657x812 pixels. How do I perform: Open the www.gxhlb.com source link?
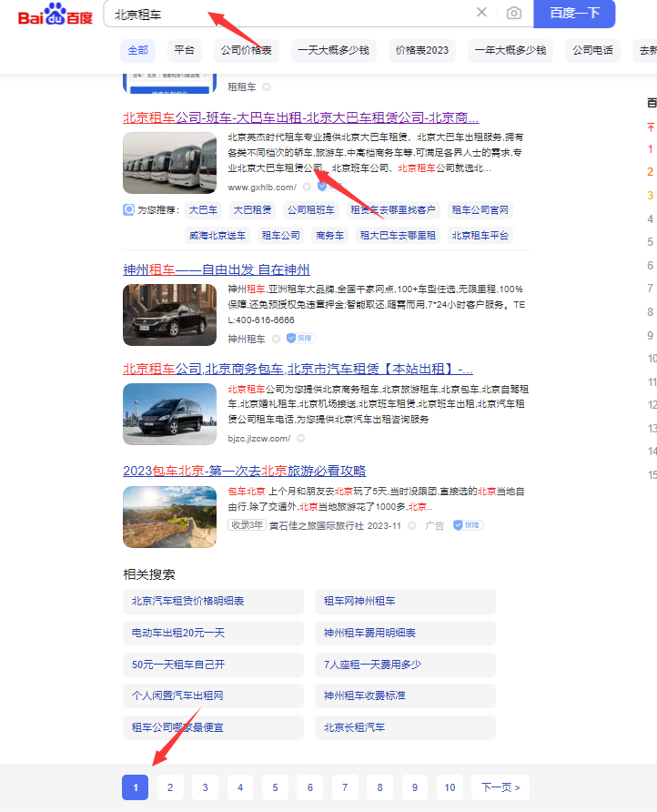point(262,187)
